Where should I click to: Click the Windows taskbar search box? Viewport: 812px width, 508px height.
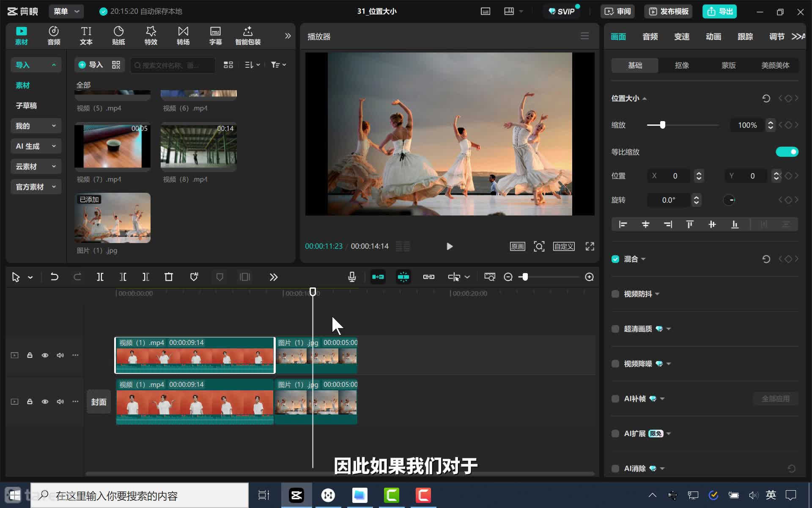[x=140, y=495]
